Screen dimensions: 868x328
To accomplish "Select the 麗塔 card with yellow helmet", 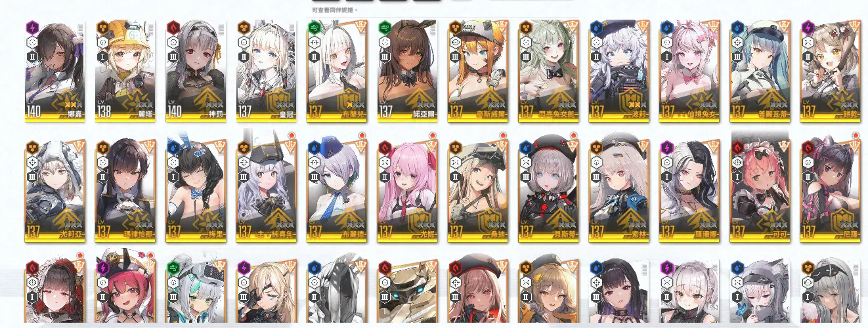I will (125, 70).
